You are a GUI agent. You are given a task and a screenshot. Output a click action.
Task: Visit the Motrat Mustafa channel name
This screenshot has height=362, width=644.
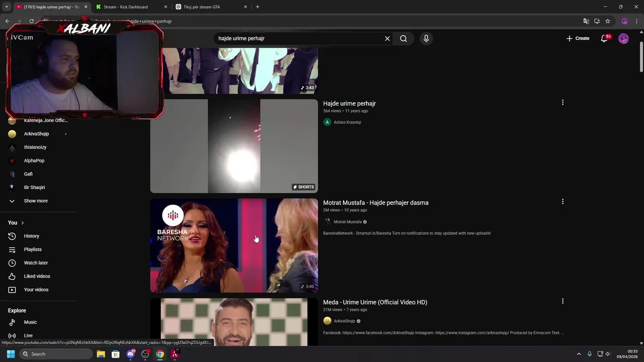click(x=348, y=222)
